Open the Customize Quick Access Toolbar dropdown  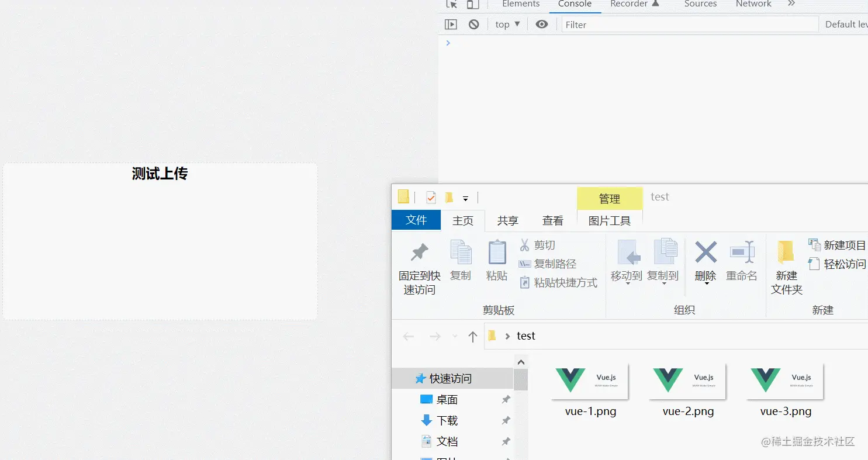[x=465, y=199]
